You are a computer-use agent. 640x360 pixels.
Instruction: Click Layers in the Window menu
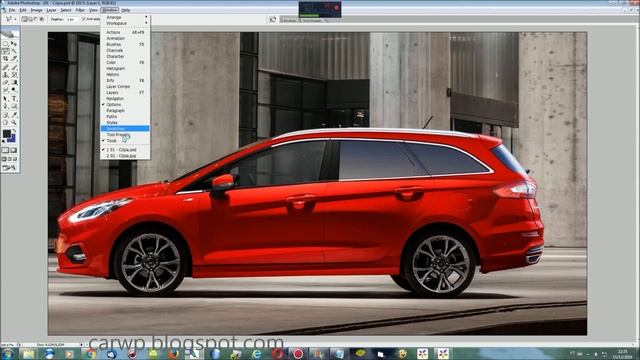125,93
